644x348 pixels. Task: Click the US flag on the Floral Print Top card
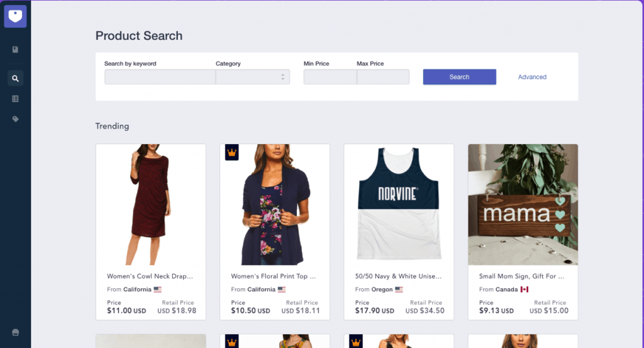[281, 289]
